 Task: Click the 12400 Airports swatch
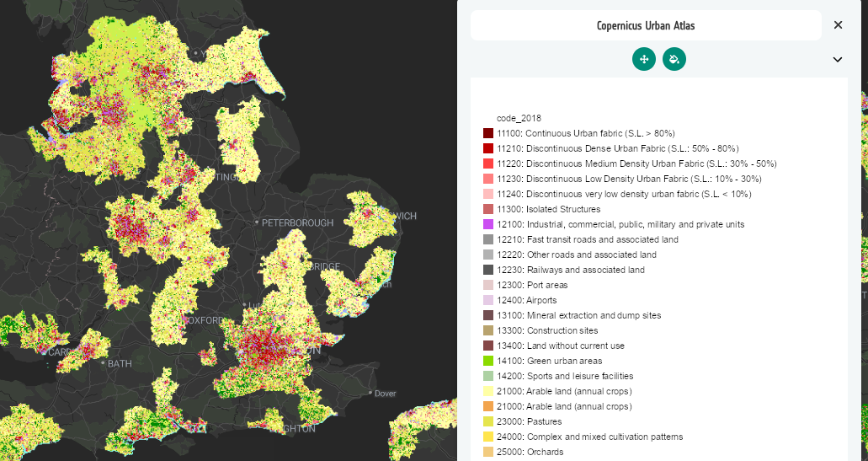[488, 300]
